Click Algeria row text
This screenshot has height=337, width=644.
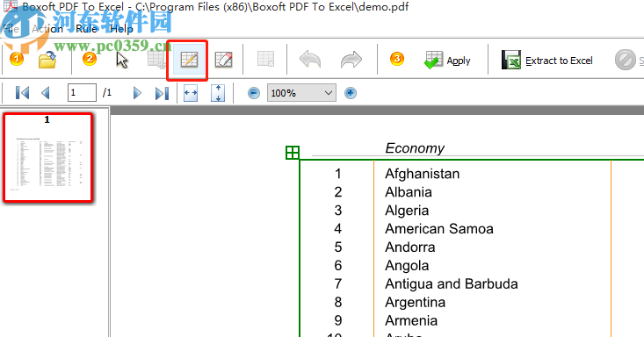407,211
